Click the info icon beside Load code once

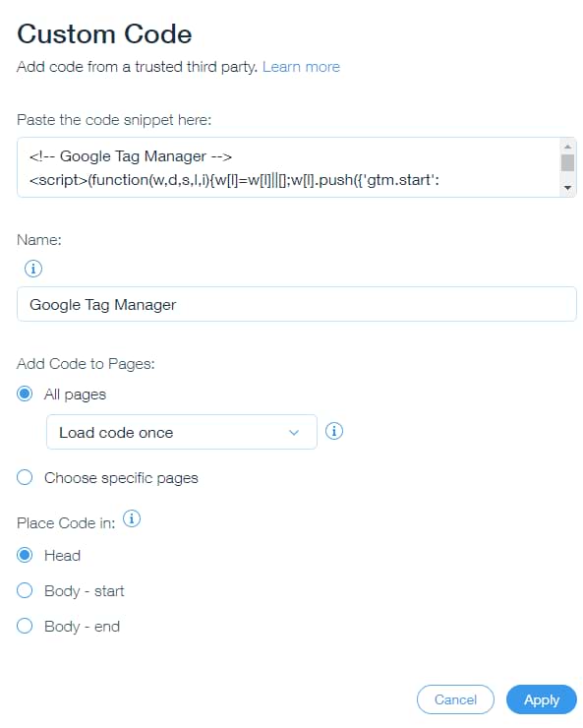(x=334, y=431)
